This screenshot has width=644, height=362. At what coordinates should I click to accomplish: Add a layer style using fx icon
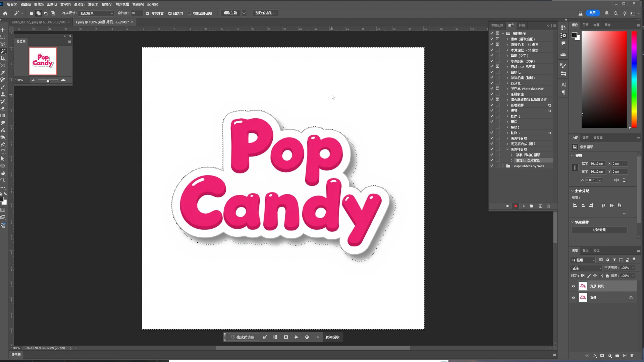pos(595,356)
